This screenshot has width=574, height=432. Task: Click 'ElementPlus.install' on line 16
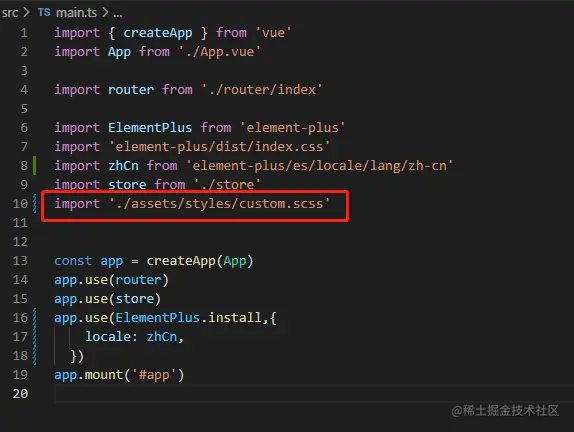tap(189, 317)
